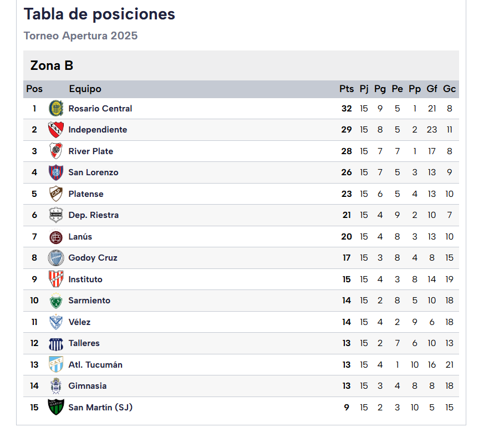
Task: Open the Gimnasia team name
Action: (88, 386)
